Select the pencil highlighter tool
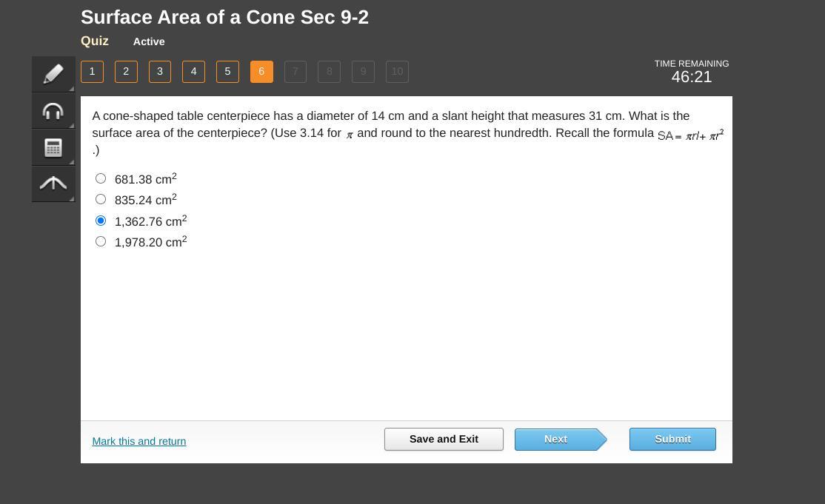Viewport: 825px width, 504px height. coord(53,74)
